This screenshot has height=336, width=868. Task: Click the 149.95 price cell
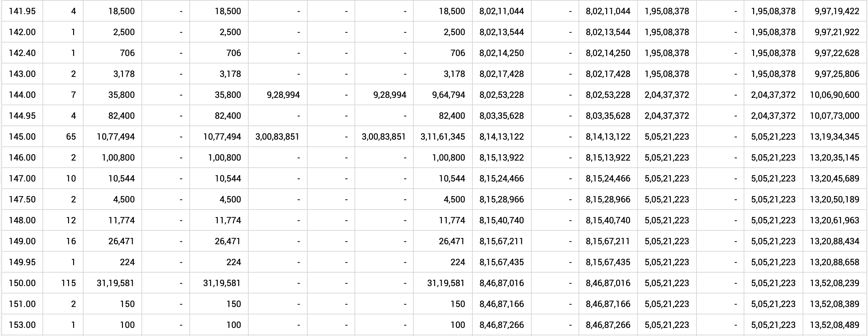pyautogui.click(x=22, y=262)
